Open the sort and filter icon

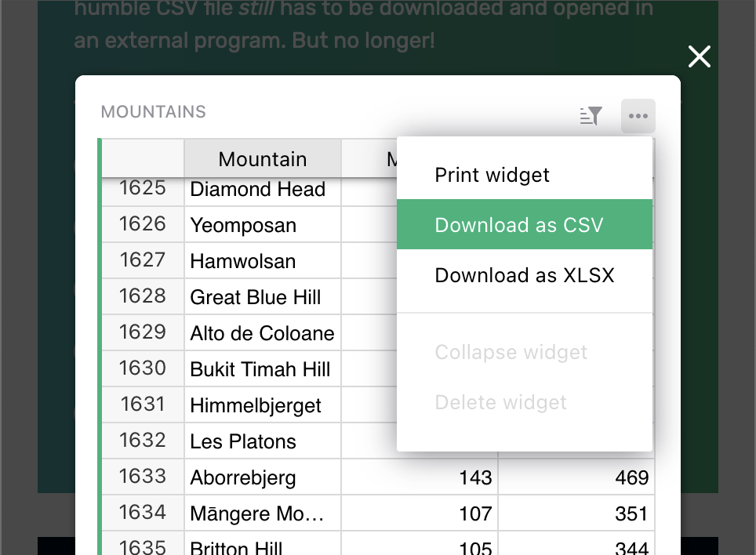[x=591, y=116]
